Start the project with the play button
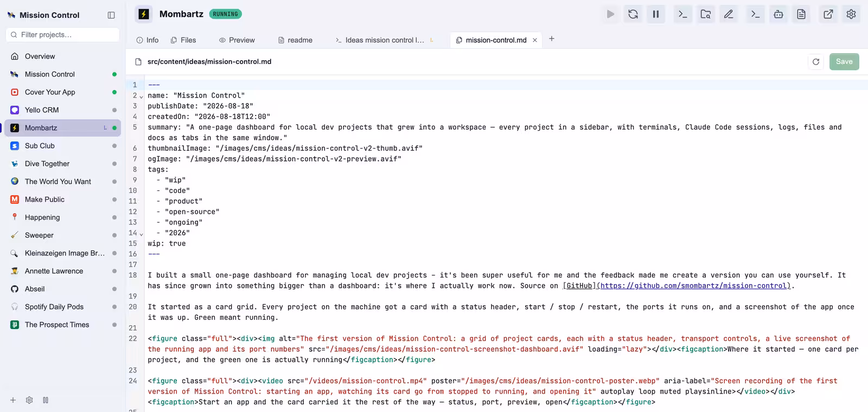Viewport: 868px width, 412px height. tap(610, 14)
